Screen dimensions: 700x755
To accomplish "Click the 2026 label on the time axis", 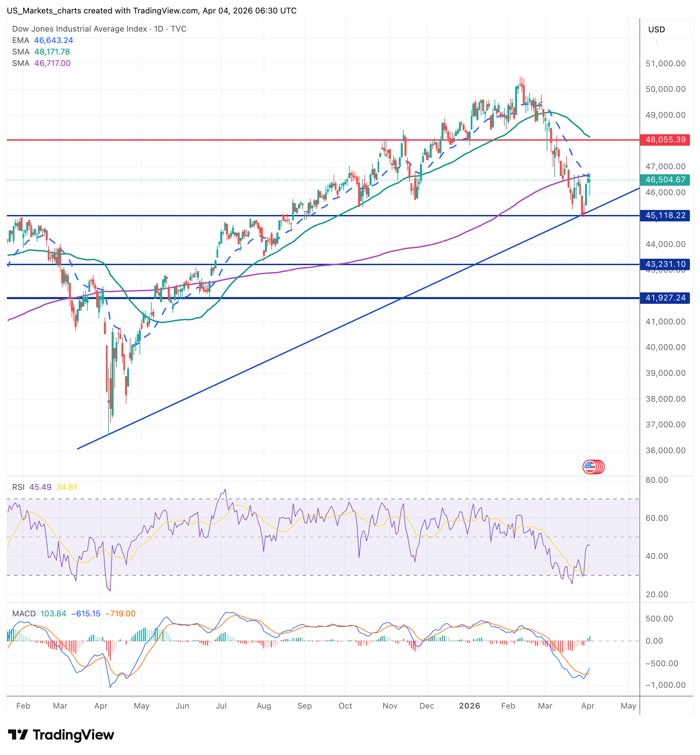I will [x=469, y=706].
